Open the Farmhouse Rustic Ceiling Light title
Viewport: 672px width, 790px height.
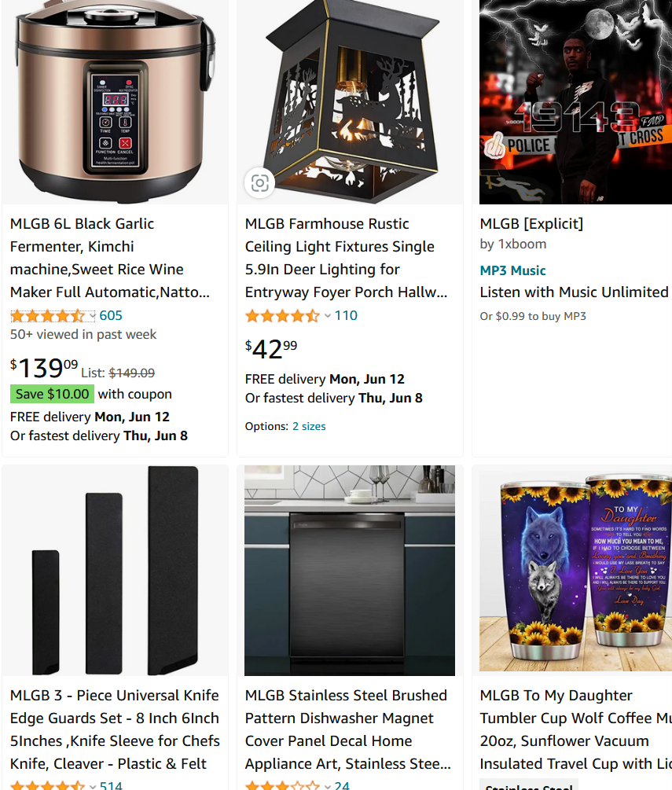point(346,258)
